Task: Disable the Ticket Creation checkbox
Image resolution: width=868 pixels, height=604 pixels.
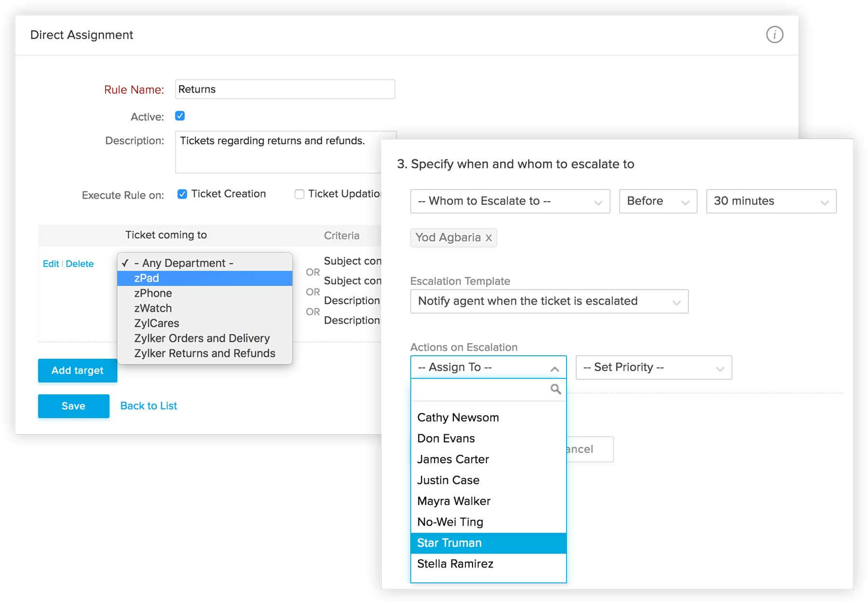Action: (x=182, y=194)
